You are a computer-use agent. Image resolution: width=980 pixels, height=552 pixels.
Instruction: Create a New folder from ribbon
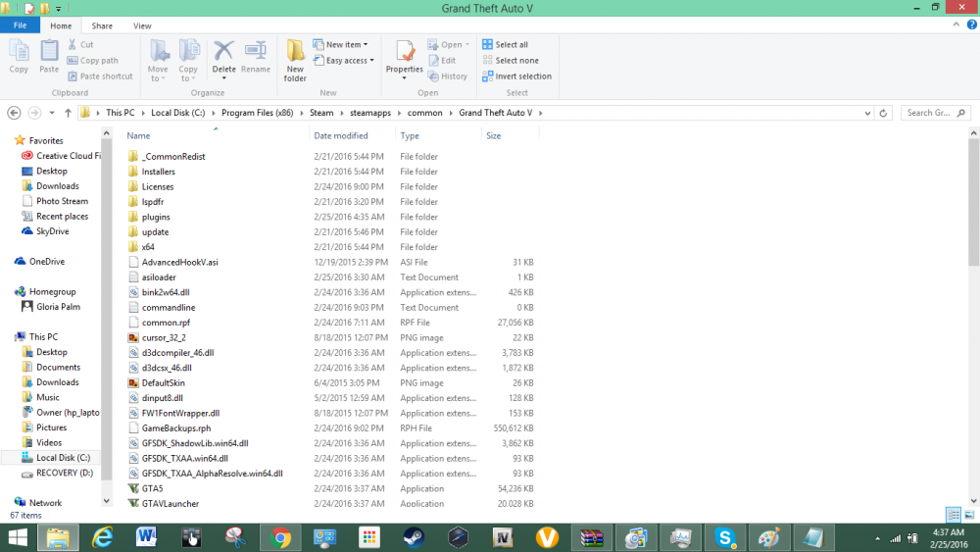[x=295, y=61]
